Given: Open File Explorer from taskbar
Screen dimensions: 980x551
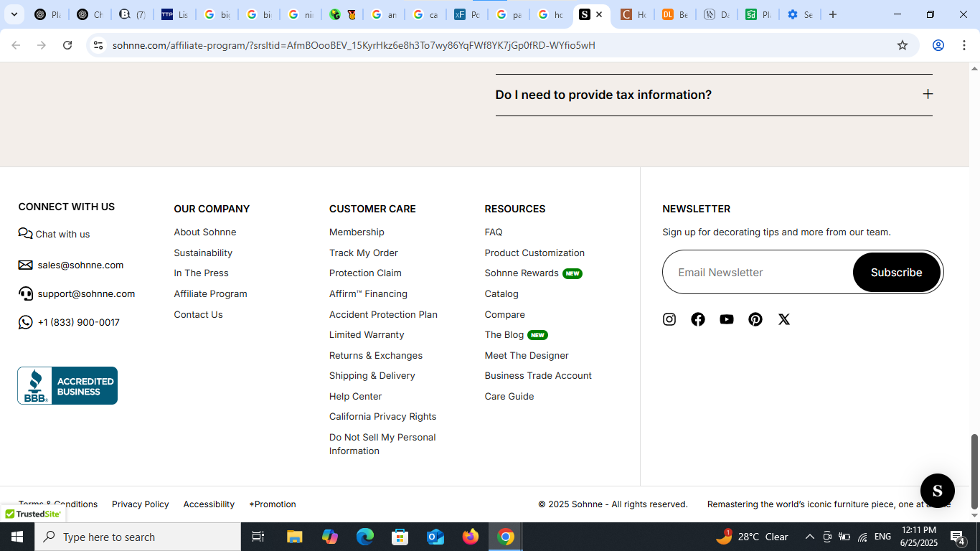Looking at the screenshot, I should pyautogui.click(x=295, y=537).
